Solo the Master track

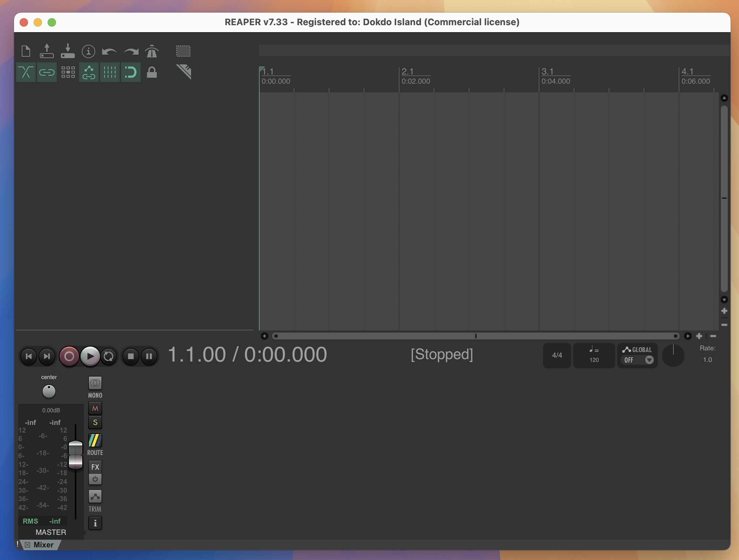point(95,423)
